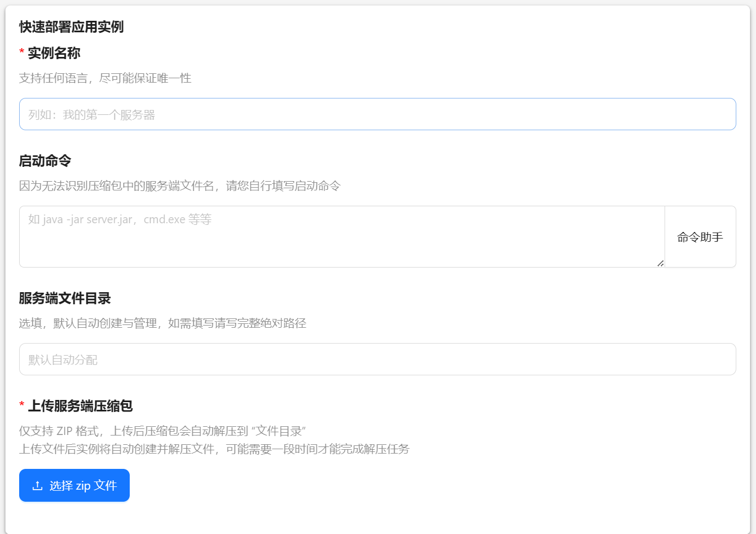Click the 快速部署应用实例 heading

click(x=71, y=27)
